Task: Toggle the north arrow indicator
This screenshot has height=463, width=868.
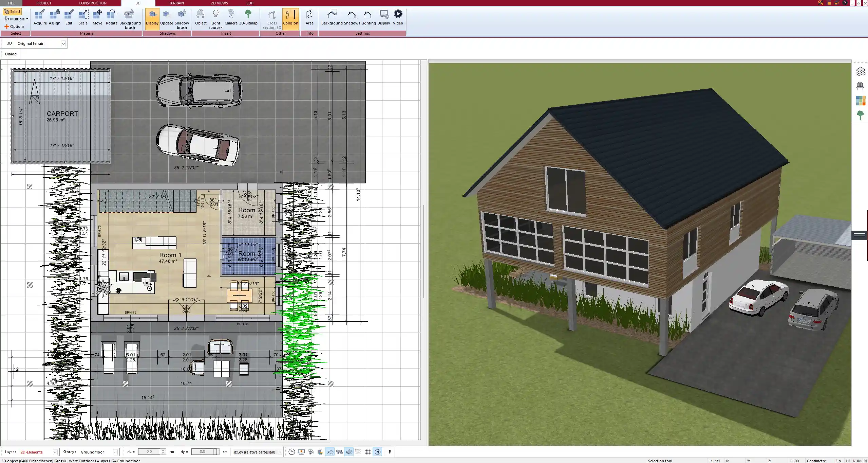Action: (378, 452)
